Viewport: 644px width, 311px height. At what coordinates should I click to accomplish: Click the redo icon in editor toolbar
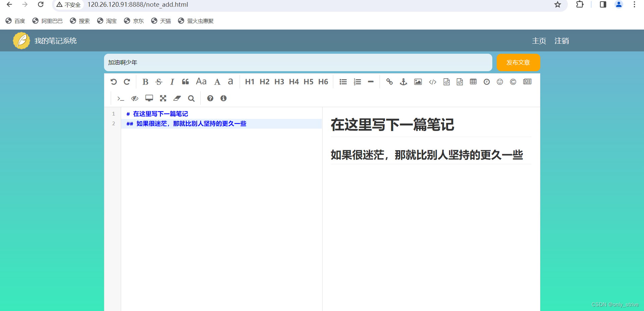(x=127, y=82)
